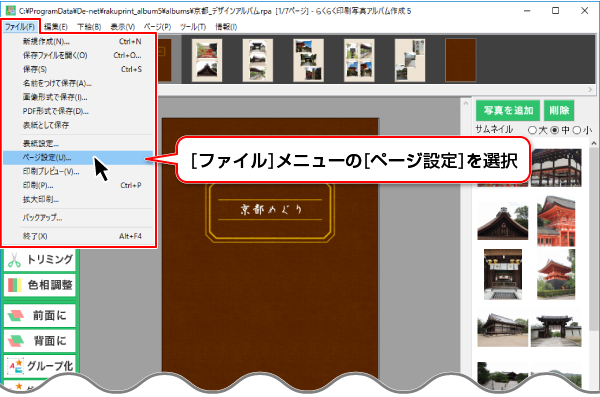The width and height of the screenshot is (600, 397).
Task: Open the ファイル(F) menu
Action: 20,27
